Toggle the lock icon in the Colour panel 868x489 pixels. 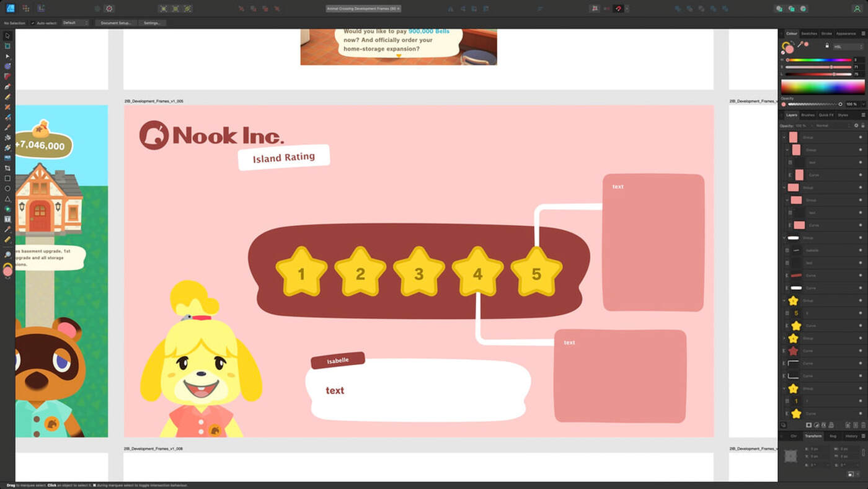(x=826, y=46)
